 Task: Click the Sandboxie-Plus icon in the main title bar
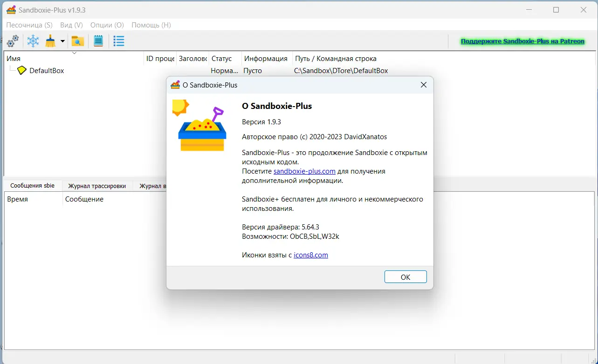point(11,10)
